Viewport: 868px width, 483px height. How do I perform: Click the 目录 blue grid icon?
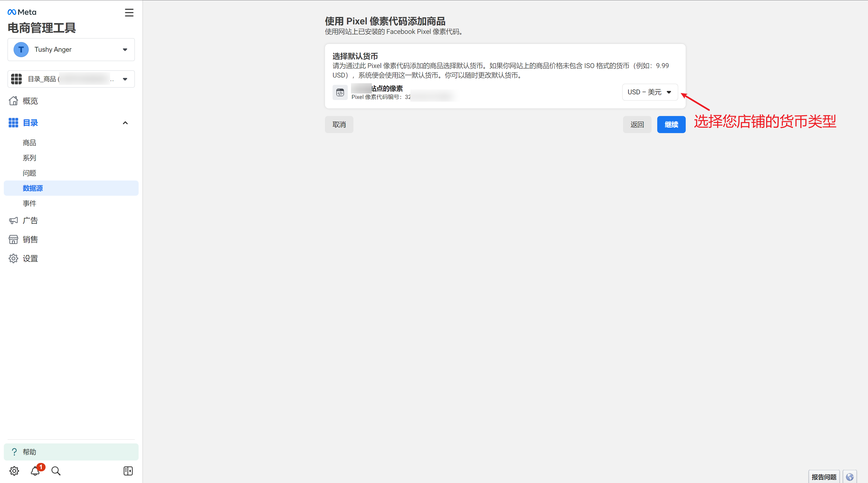14,123
